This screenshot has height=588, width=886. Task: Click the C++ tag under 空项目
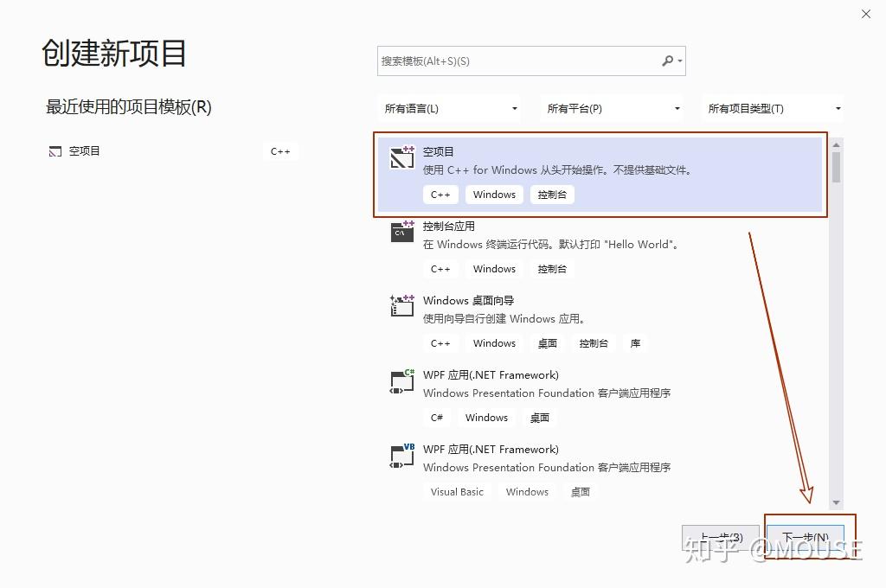(440, 194)
